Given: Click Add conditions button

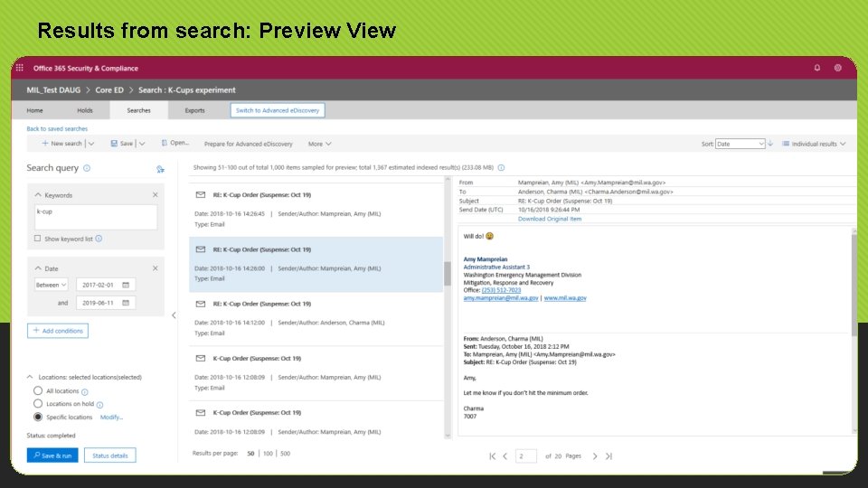Looking at the screenshot, I should tap(58, 331).
